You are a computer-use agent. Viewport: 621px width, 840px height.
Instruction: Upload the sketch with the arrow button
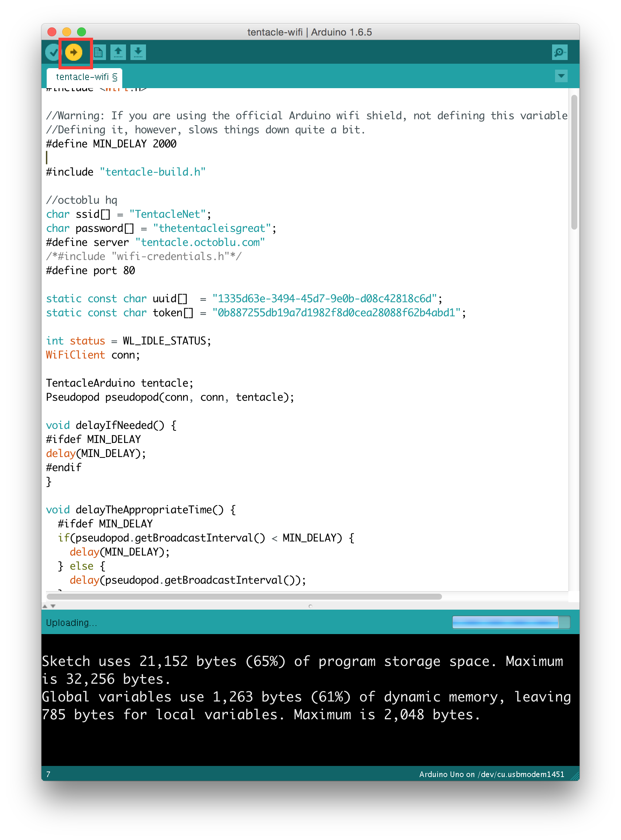[74, 52]
